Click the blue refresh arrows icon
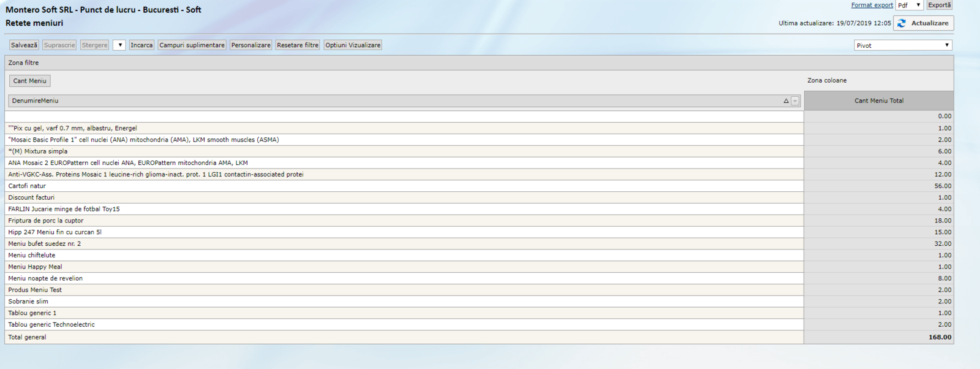Image resolution: width=980 pixels, height=369 pixels. pos(902,23)
